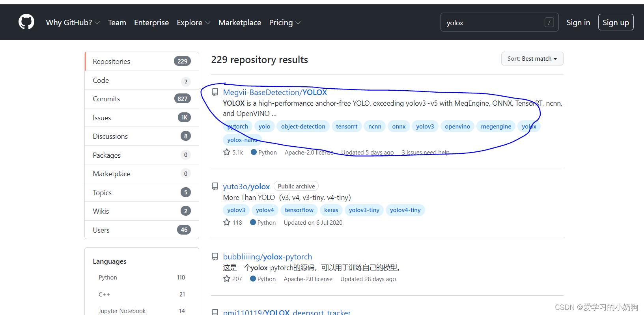Click the openvino topic tag
This screenshot has height=315, width=644.
[457, 127]
